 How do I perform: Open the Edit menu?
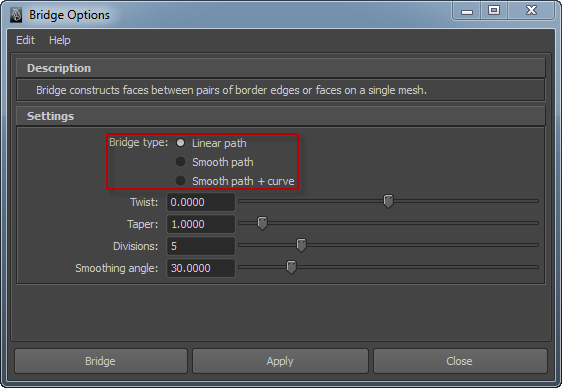coord(25,40)
